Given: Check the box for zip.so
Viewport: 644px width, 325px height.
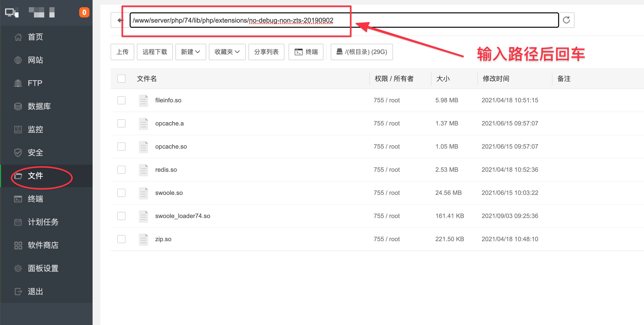Looking at the screenshot, I should [121, 239].
